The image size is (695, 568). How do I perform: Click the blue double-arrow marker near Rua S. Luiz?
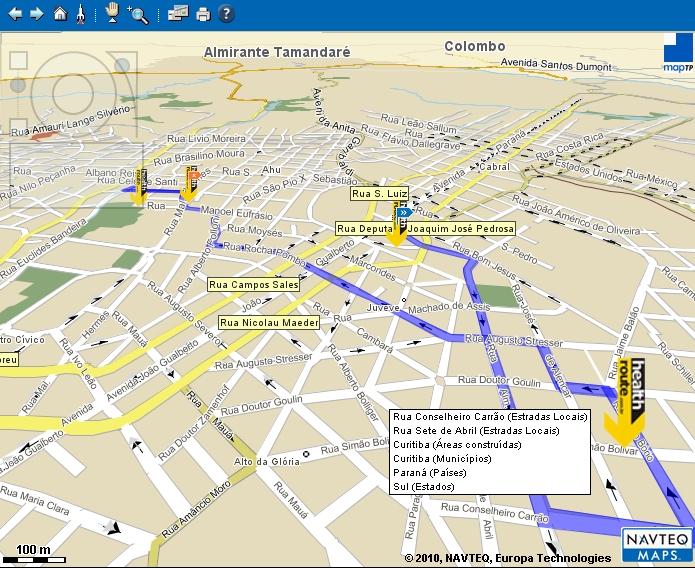(403, 213)
